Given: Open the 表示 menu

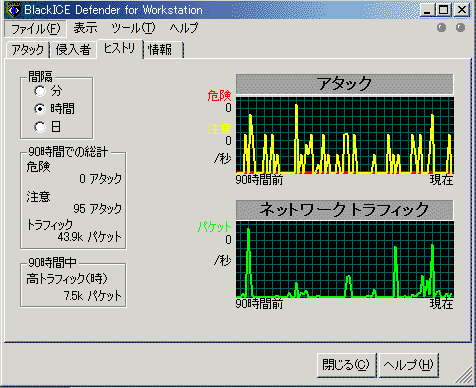Looking at the screenshot, I should point(85,28).
